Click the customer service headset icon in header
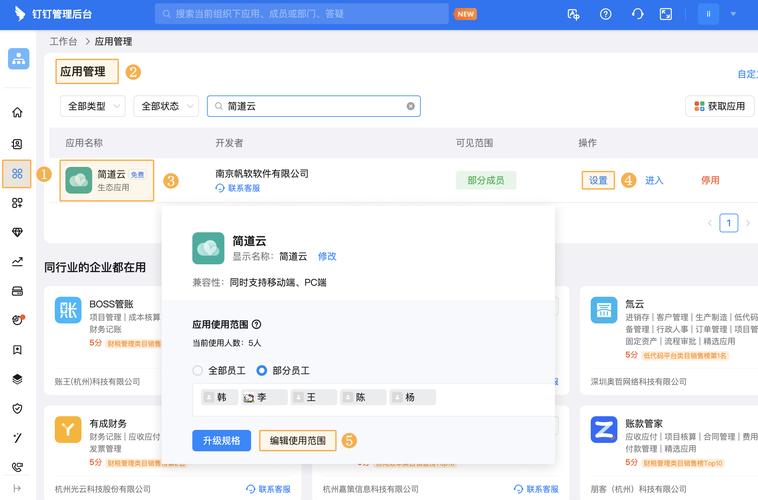Screen dimensions: 758x500 point(637,14)
